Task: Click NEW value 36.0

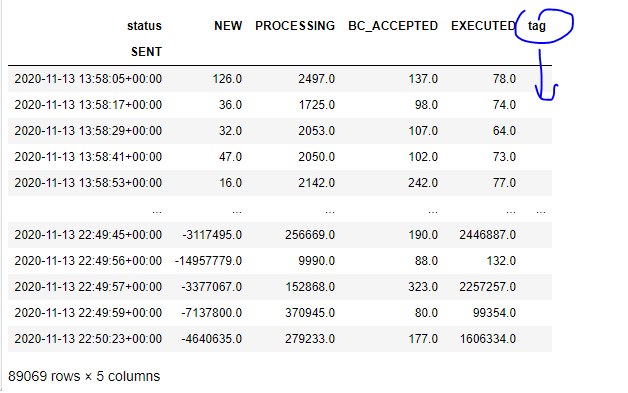Action: click(x=230, y=105)
